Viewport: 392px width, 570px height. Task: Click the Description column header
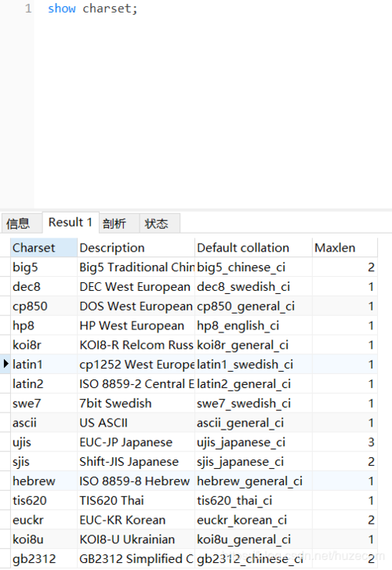pos(136,248)
